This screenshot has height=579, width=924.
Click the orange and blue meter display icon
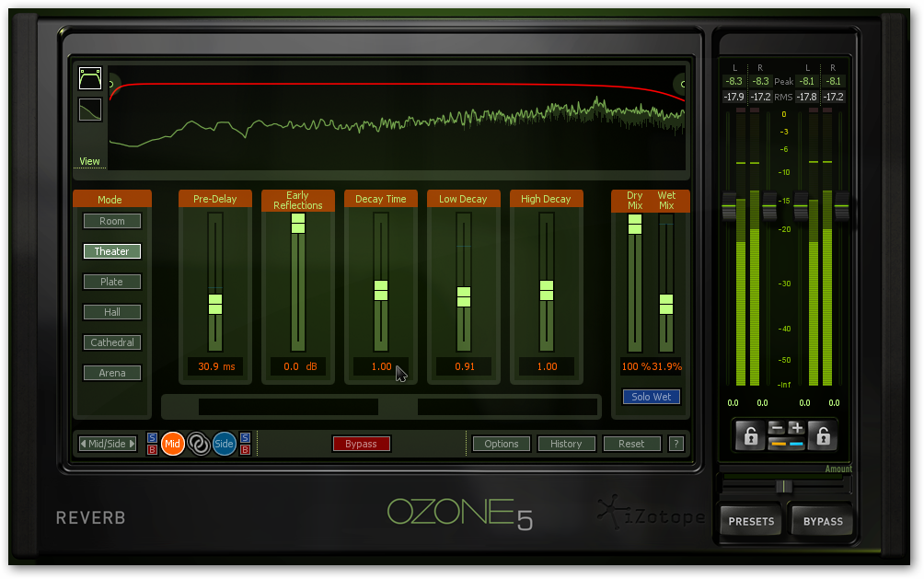click(x=786, y=445)
